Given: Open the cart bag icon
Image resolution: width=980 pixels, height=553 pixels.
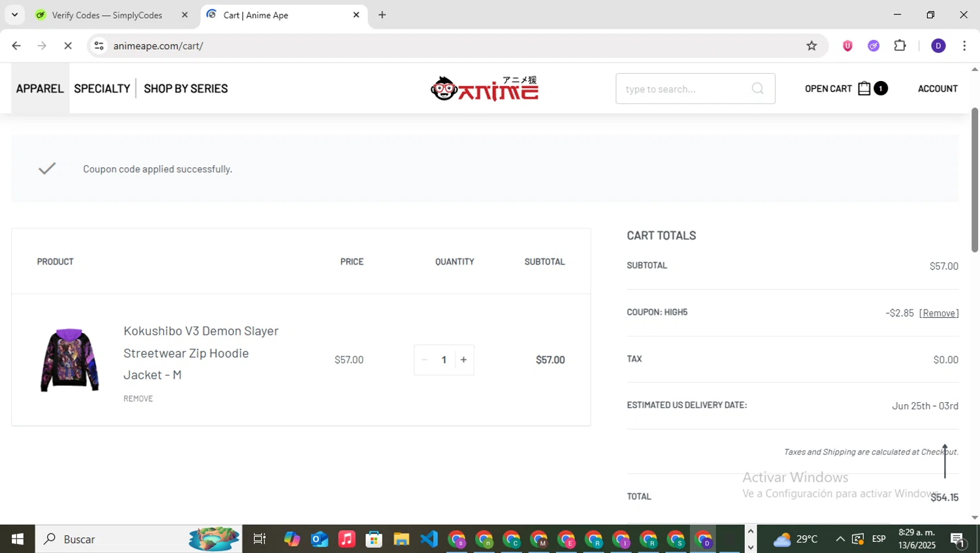Looking at the screenshot, I should [864, 89].
